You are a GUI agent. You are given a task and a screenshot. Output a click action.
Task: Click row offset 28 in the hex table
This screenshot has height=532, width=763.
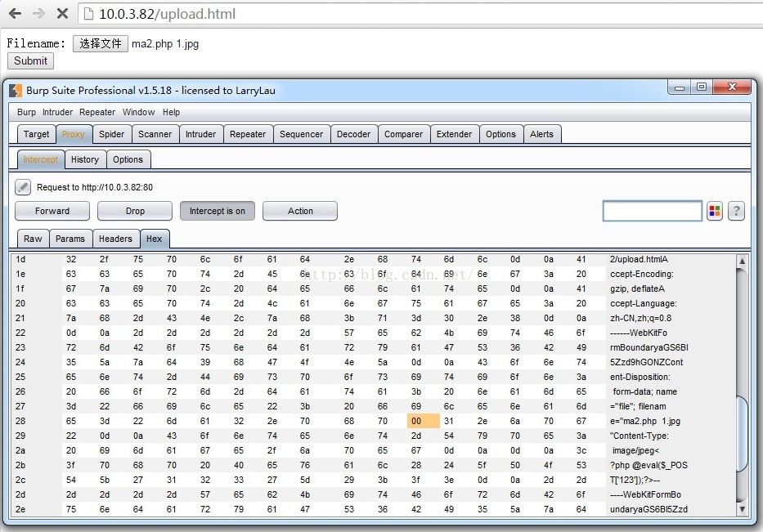pos(20,421)
